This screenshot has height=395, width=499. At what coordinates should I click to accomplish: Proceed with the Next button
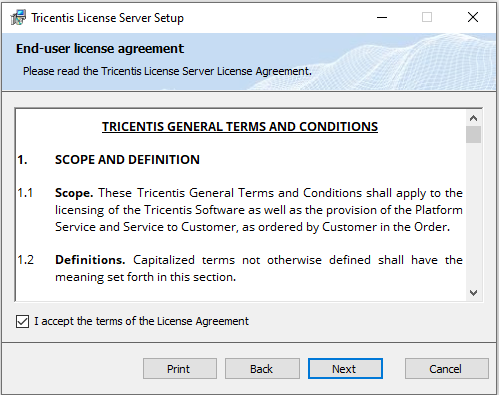345,369
